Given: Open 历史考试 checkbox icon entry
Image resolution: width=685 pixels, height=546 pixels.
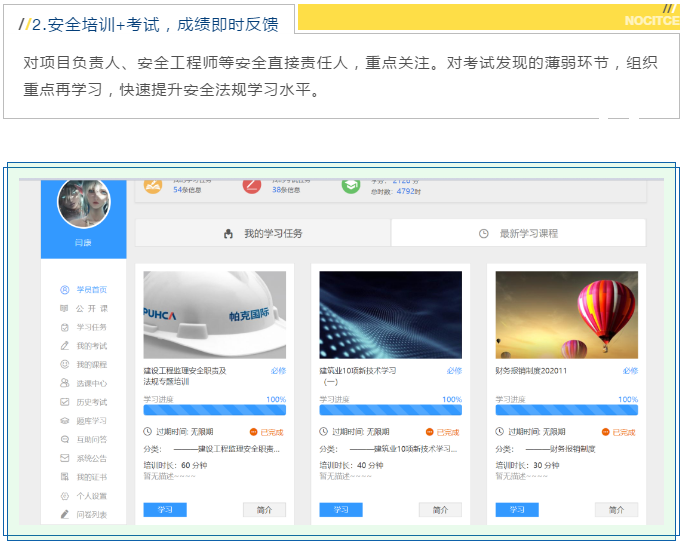Looking at the screenshot, I should tap(65, 402).
